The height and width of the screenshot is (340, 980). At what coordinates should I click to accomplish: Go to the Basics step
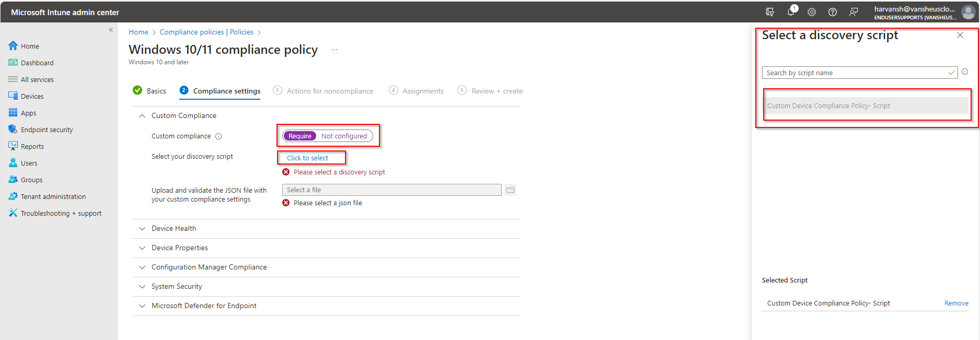point(149,91)
